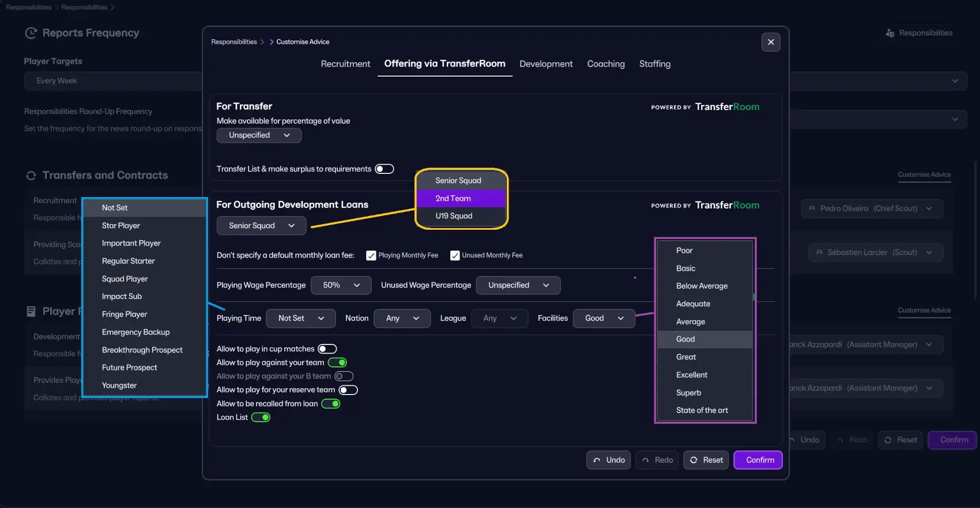980x508 pixels.
Task: Click Undo button in the dialog
Action: coord(609,460)
